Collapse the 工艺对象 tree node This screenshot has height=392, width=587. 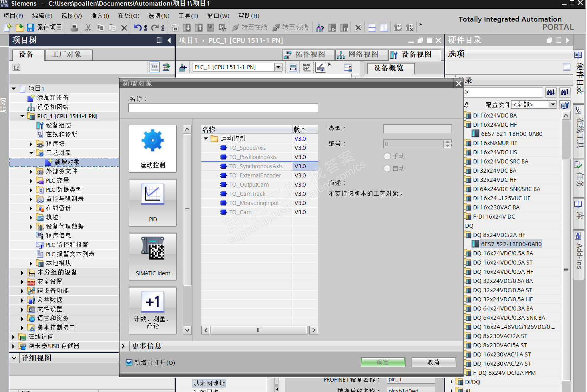click(31, 153)
